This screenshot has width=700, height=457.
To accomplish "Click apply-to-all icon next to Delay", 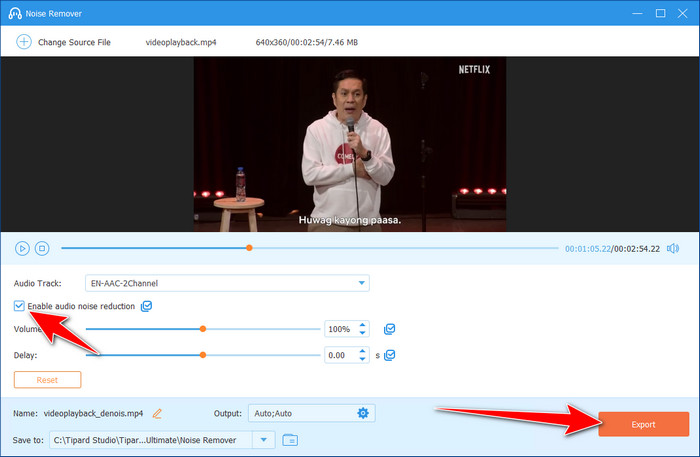I will tap(389, 355).
